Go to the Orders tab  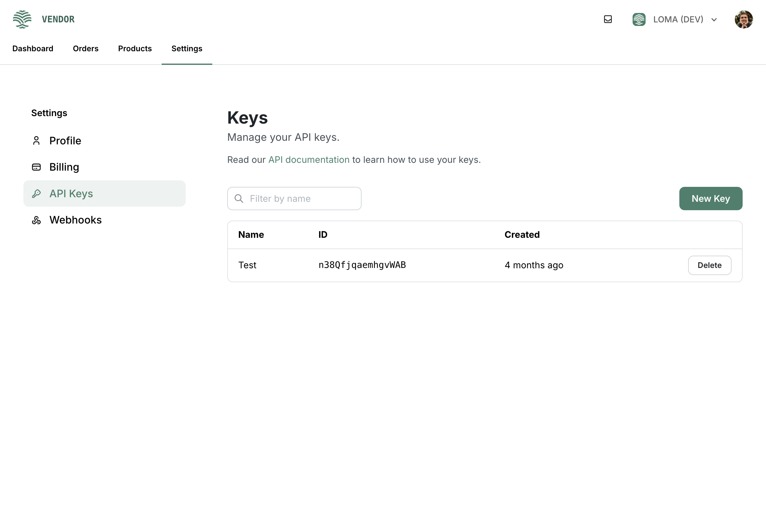click(86, 49)
